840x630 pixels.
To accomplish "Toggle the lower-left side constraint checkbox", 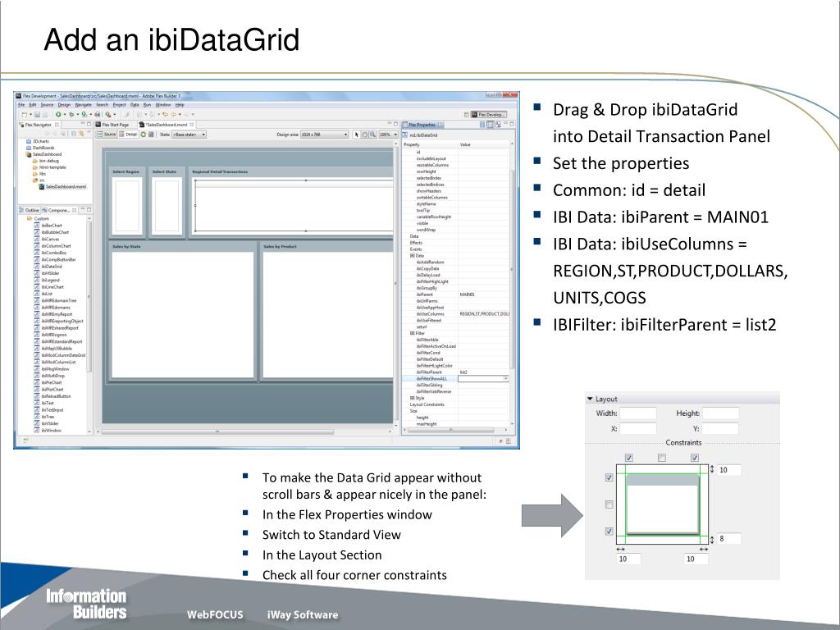I will pyautogui.click(x=609, y=532).
